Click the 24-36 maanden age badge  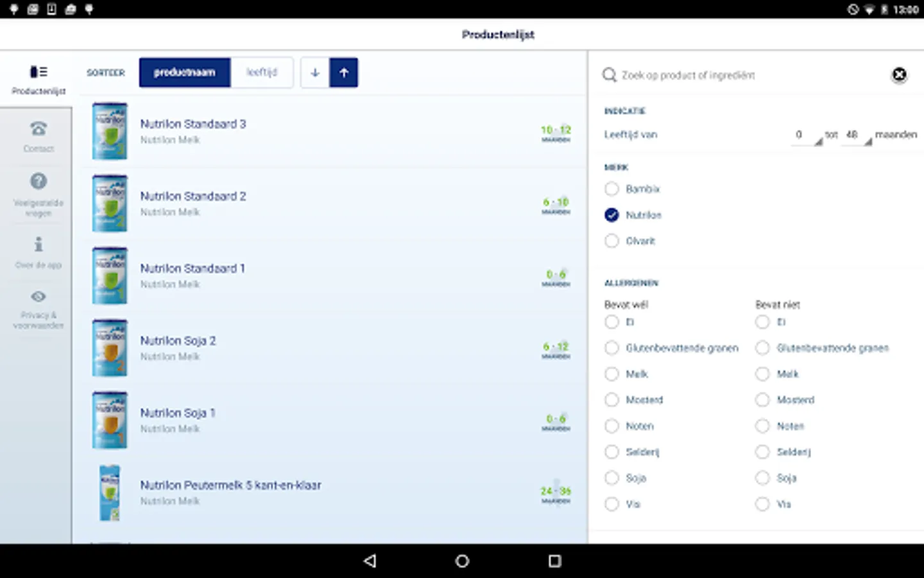pos(556,495)
